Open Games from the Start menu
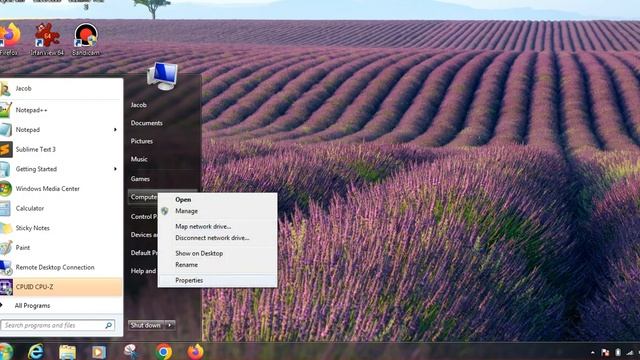The image size is (640, 360). (140, 179)
